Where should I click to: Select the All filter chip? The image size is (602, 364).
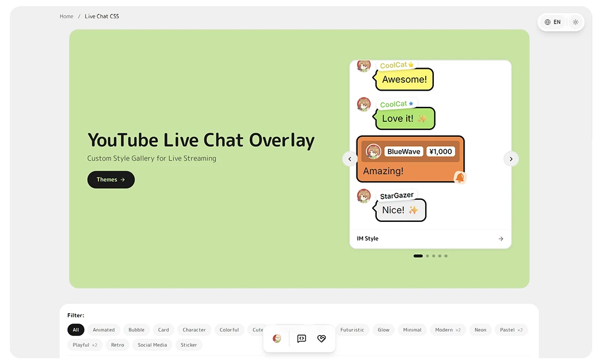pos(76,330)
